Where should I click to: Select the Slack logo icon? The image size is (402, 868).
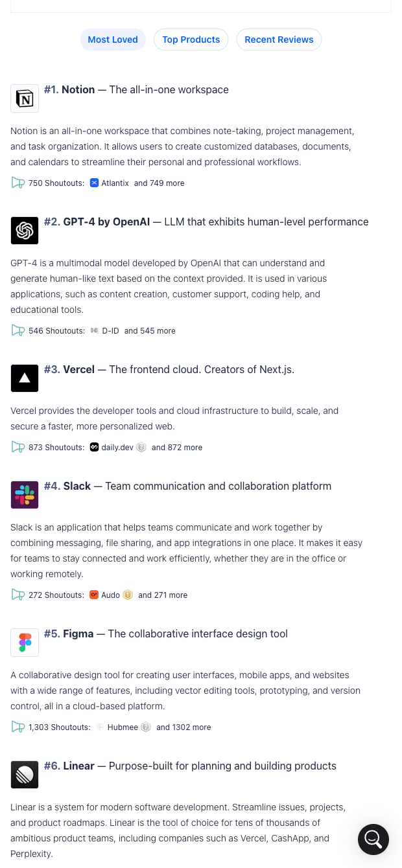click(25, 495)
